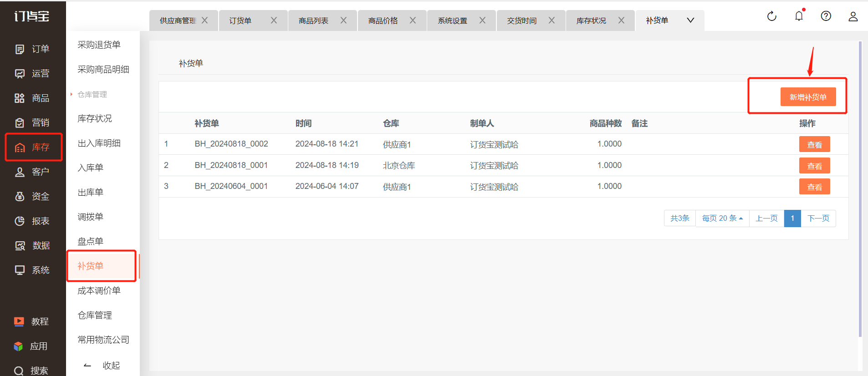Open the 教程 tutorial entry

31,322
